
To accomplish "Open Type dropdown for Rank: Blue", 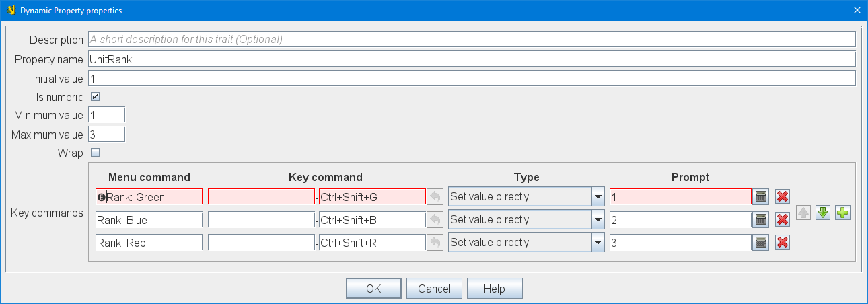I will click(597, 219).
